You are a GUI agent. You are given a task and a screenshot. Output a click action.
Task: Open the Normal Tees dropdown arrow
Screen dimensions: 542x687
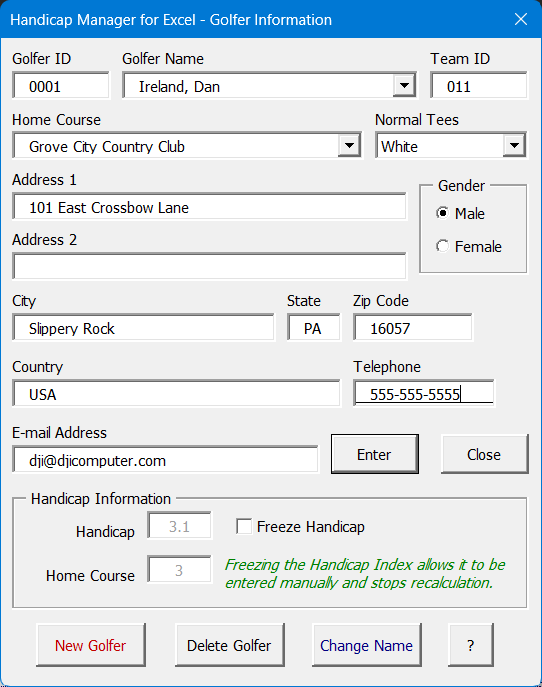coord(514,145)
